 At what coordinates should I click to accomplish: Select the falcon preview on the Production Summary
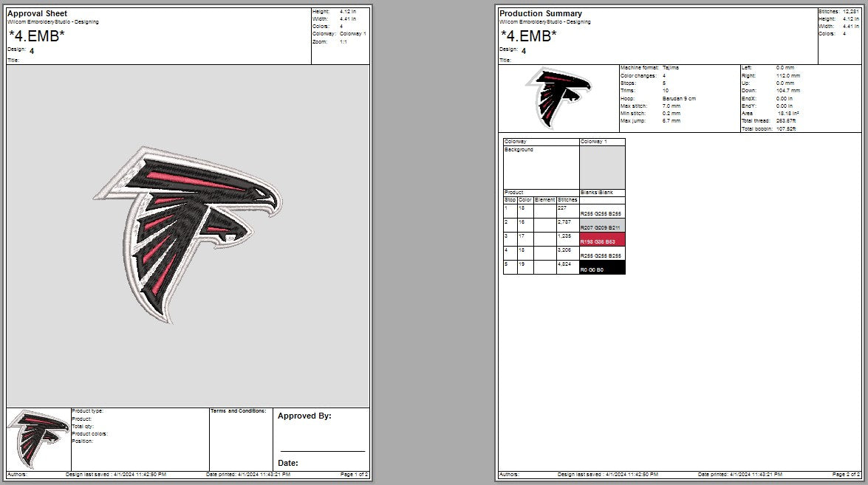[558, 98]
